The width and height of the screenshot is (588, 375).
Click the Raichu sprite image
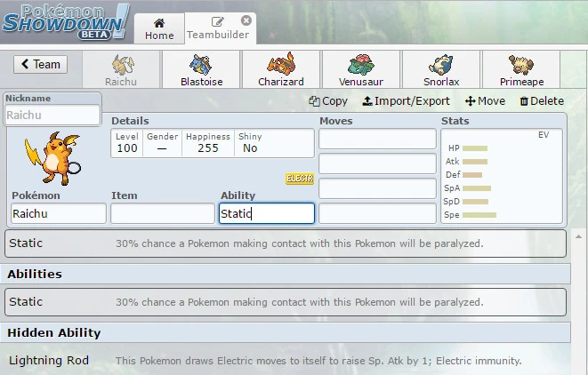[52, 157]
